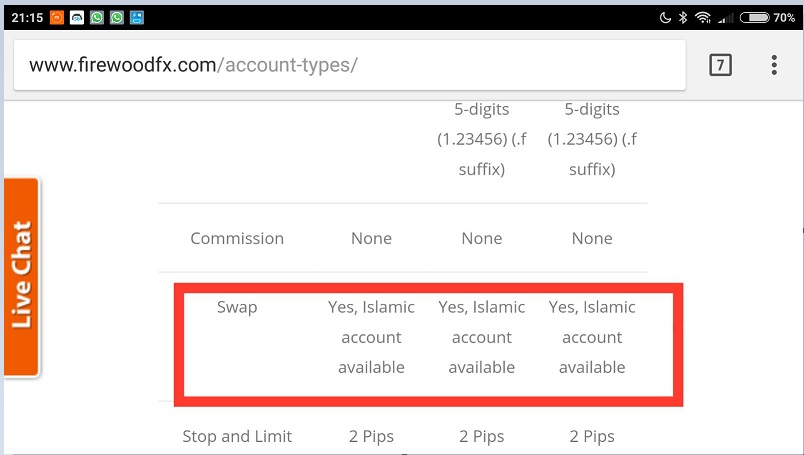The height and width of the screenshot is (455, 804).
Task: Tap the 21:15 clock in status bar
Action: point(24,17)
